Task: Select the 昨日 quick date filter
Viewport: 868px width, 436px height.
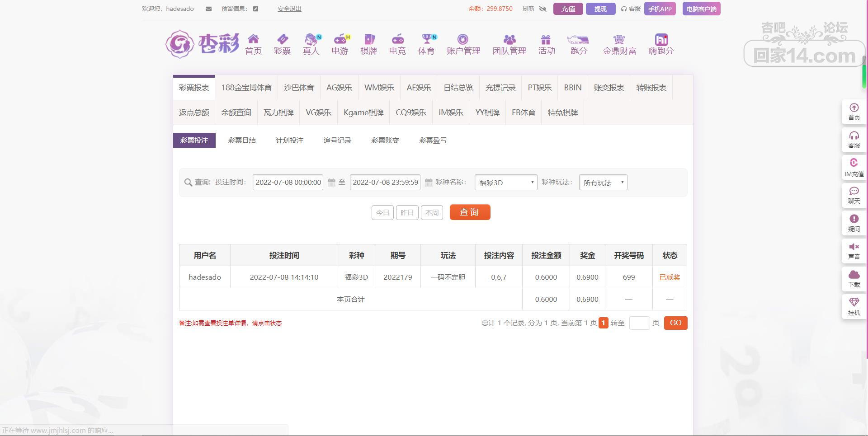Action: [407, 213]
